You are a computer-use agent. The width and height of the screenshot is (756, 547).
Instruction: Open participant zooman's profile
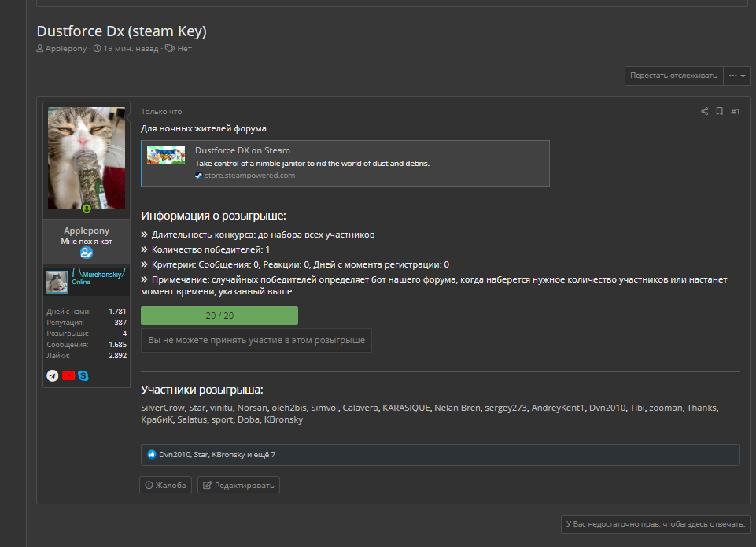(x=666, y=408)
